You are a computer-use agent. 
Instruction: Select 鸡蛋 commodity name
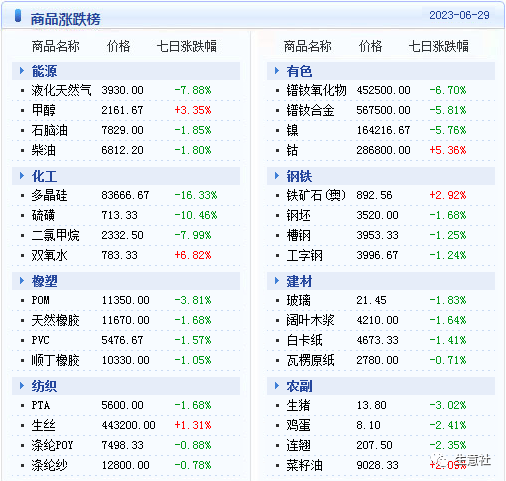click(x=298, y=425)
